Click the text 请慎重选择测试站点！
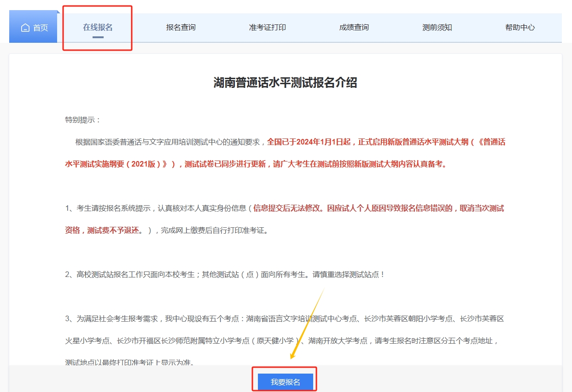The width and height of the screenshot is (572, 392). point(349,274)
